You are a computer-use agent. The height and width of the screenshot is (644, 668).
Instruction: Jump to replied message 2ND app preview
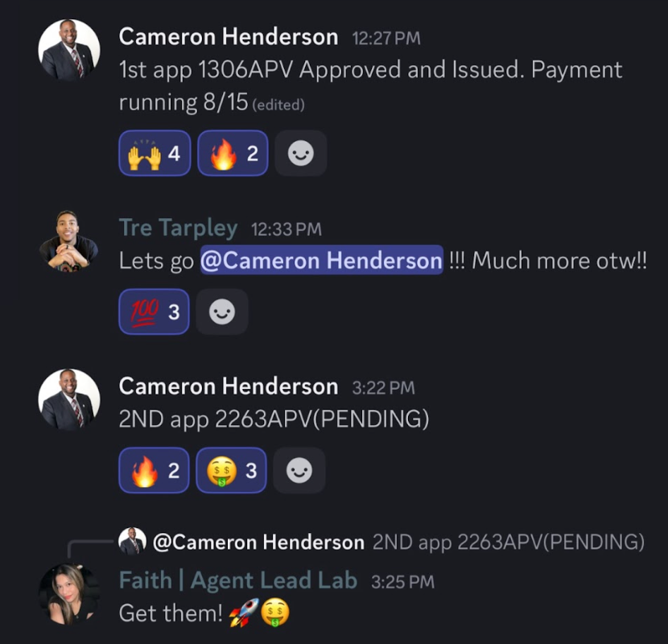508,542
